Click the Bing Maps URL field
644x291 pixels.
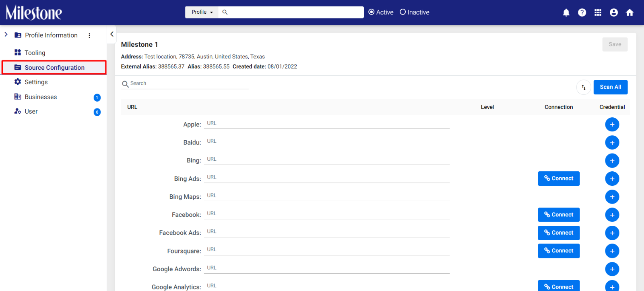[327, 195]
